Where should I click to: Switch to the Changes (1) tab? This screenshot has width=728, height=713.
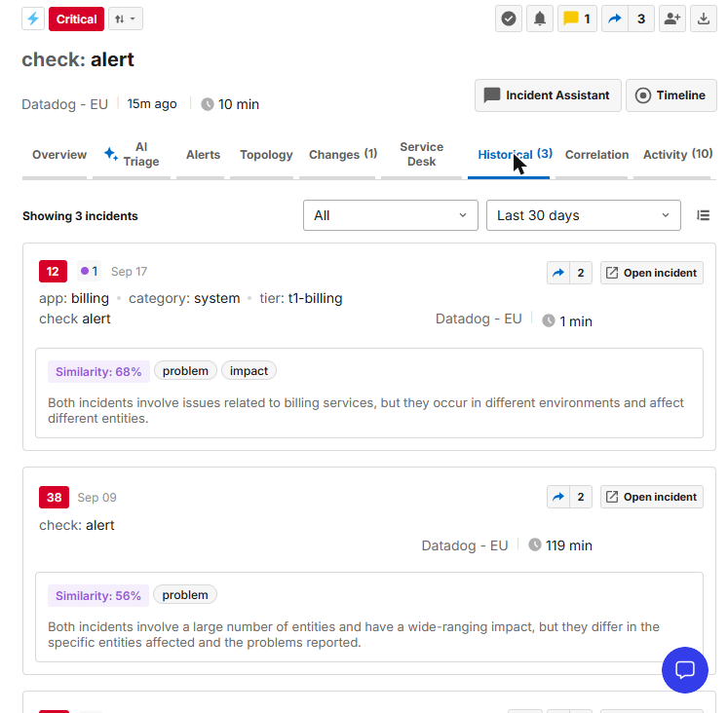(343, 155)
